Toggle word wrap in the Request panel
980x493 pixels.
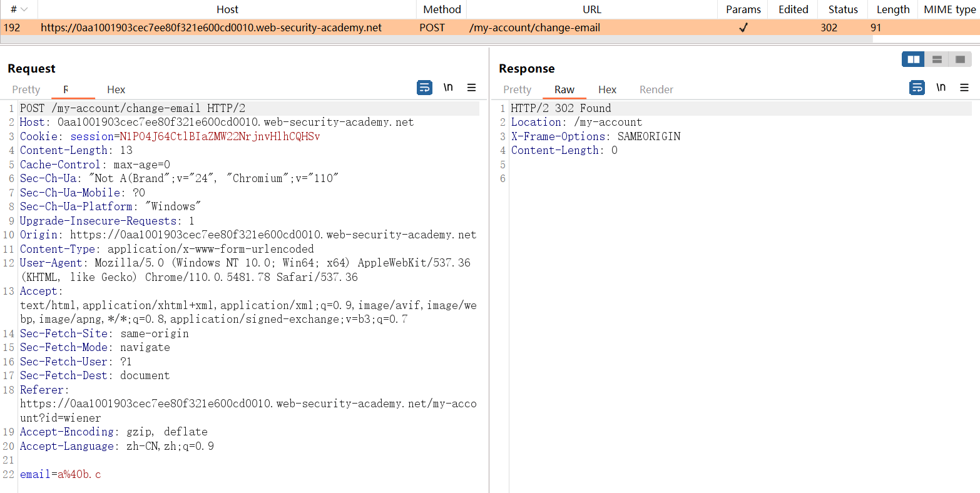coord(424,88)
